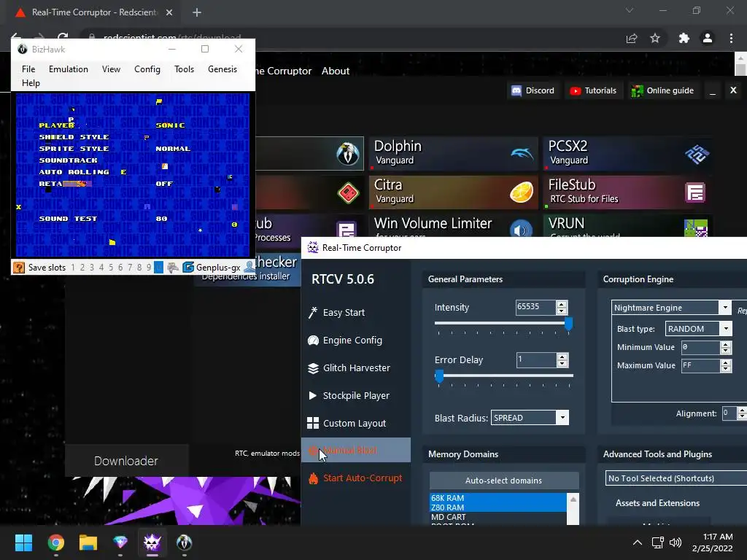The image size is (747, 560).
Task: Click Dolphin Vanguard dolphin icon
Action: tap(522, 153)
